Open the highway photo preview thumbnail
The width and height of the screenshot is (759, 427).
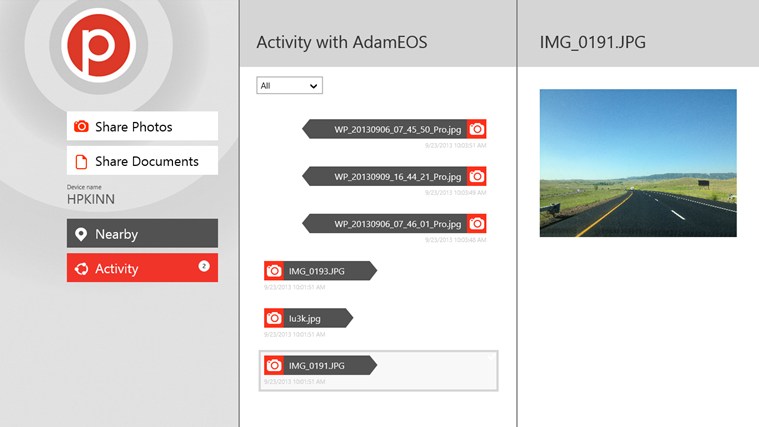pyautogui.click(x=637, y=163)
